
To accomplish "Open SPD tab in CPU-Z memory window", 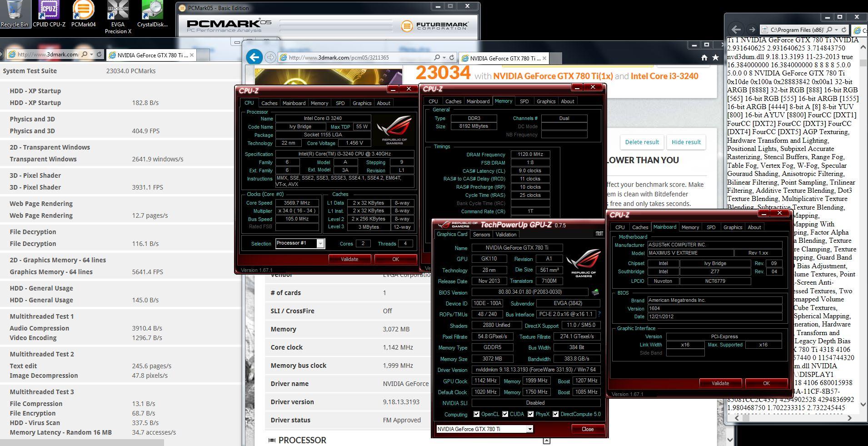I will [x=524, y=101].
